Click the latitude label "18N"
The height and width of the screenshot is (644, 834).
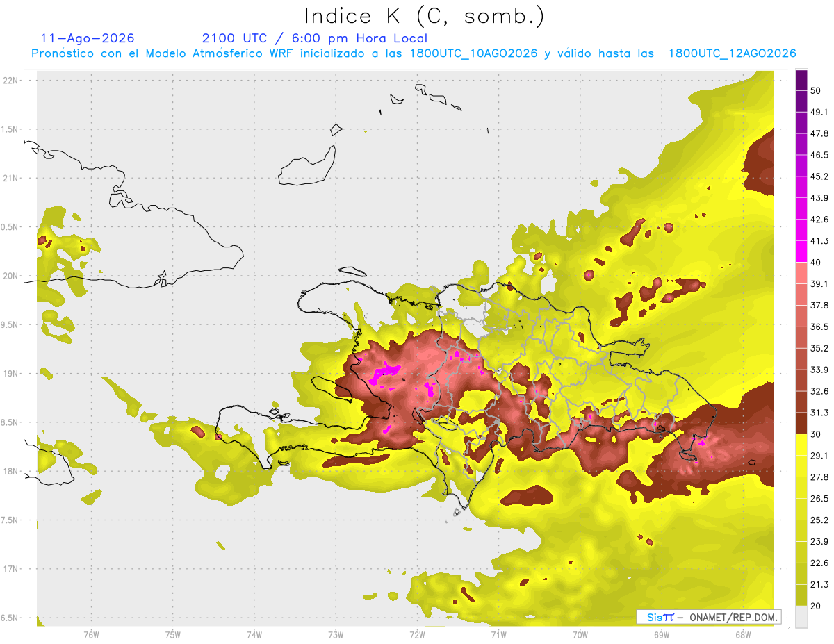(x=11, y=471)
